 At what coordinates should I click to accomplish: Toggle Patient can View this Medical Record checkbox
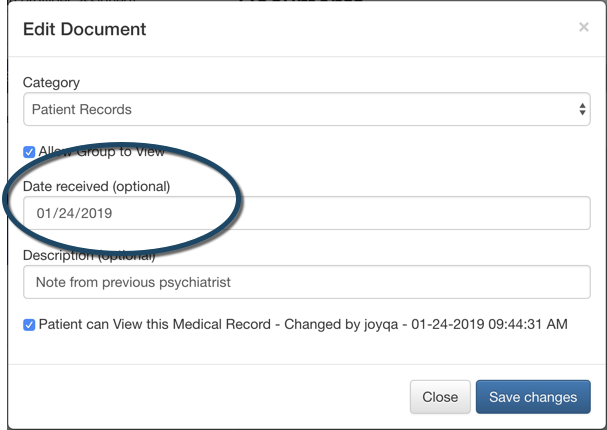coord(29,325)
